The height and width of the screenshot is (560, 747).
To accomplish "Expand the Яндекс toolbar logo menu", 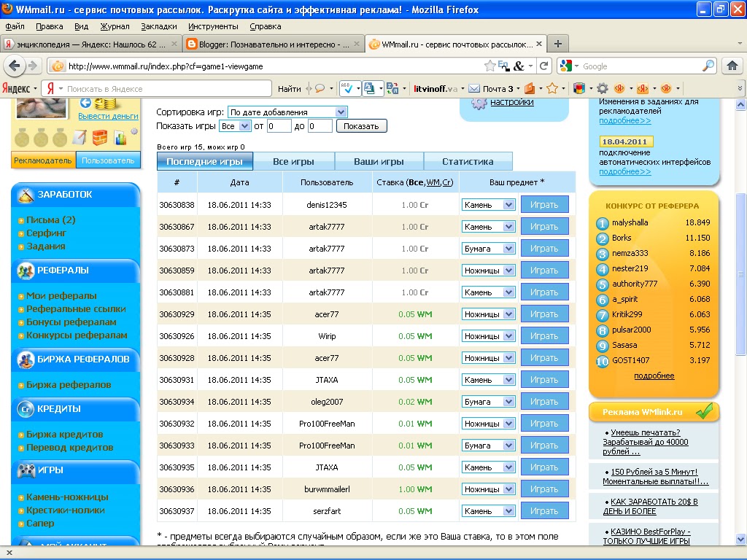I will click(x=20, y=88).
